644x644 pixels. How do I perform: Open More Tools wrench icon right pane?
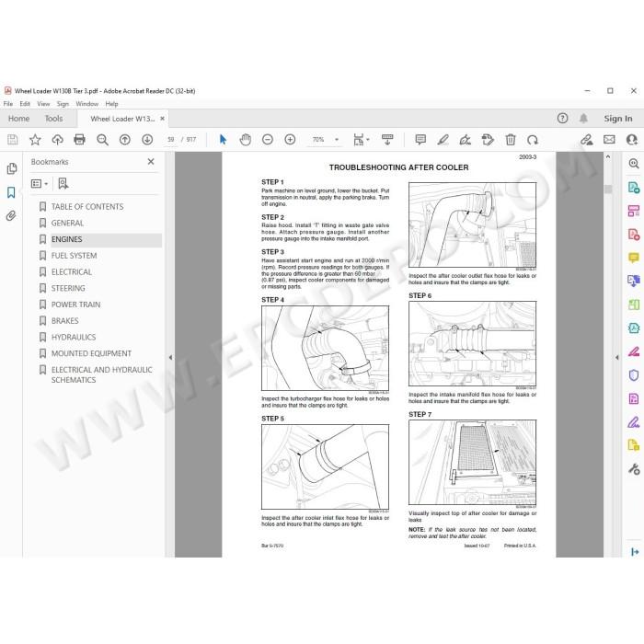tap(634, 468)
